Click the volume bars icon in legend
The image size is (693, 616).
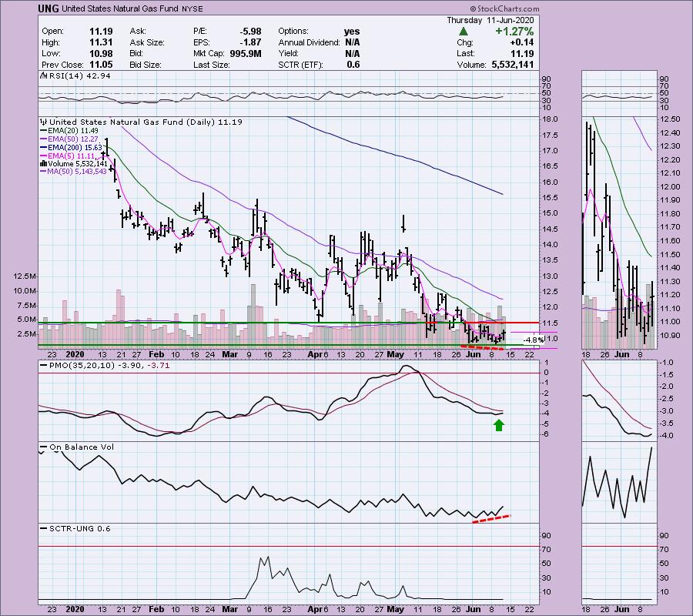(44, 163)
